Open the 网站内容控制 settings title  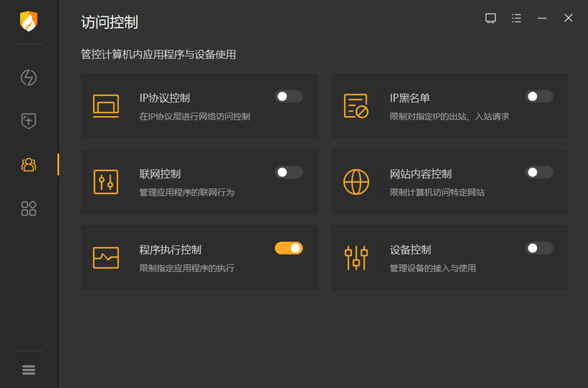point(421,174)
